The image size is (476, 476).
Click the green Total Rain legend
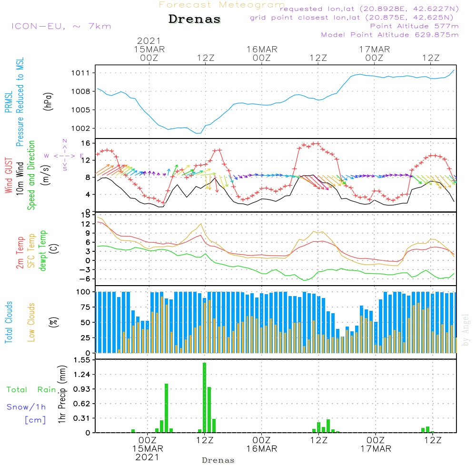[x=31, y=390]
